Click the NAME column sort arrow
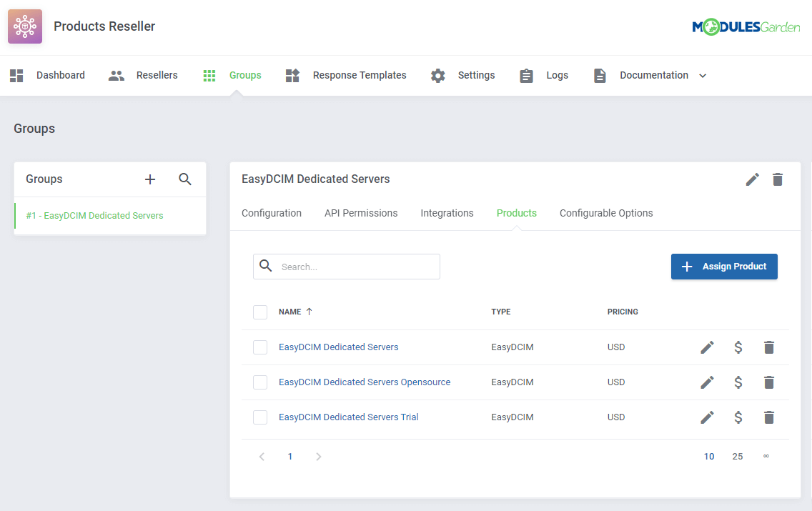This screenshot has height=511, width=812. [310, 312]
